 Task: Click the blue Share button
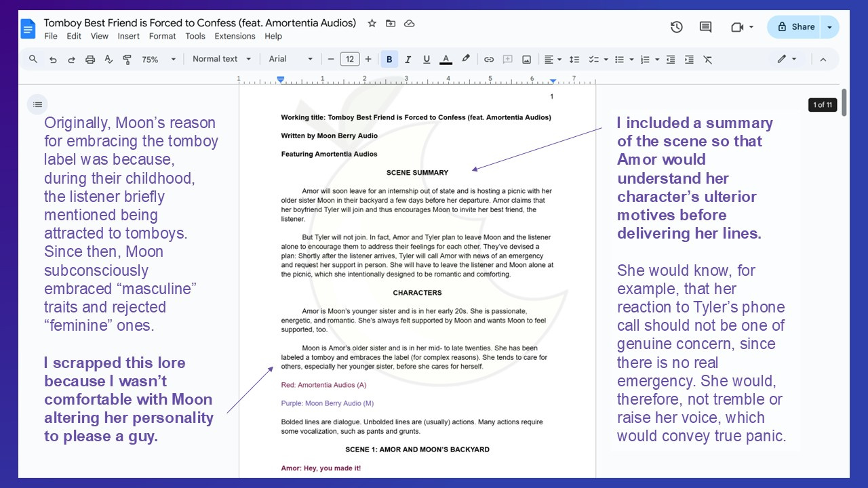pyautogui.click(x=795, y=27)
